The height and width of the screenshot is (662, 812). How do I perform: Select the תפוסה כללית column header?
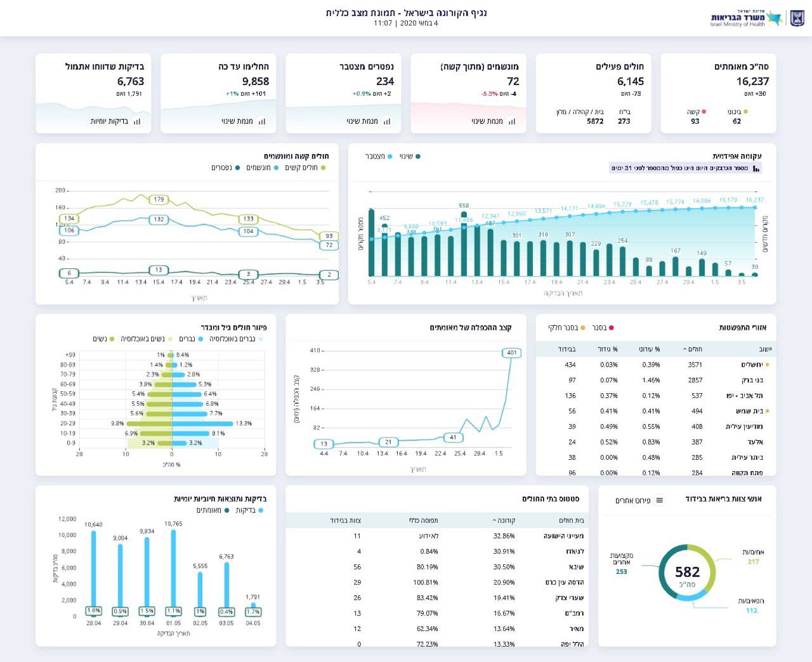click(423, 521)
